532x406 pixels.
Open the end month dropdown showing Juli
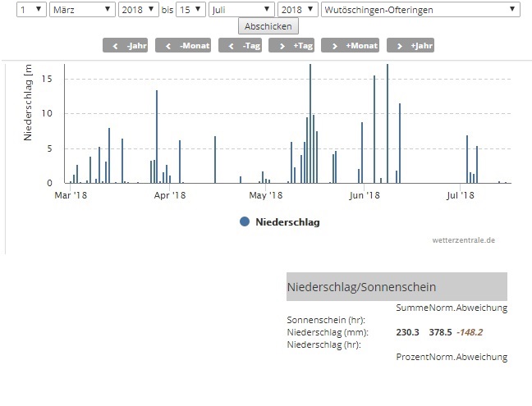point(241,9)
